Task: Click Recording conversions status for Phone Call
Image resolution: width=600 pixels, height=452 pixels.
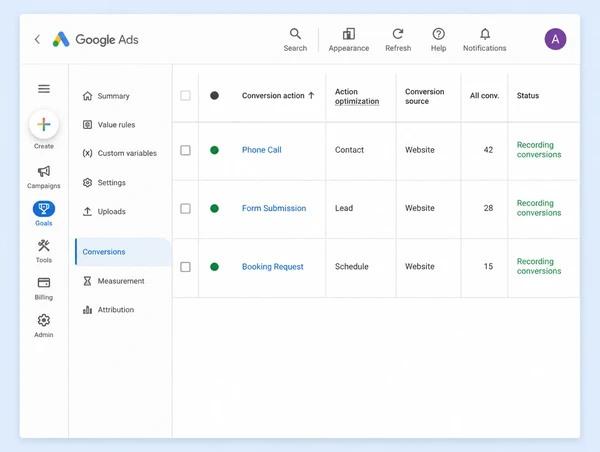Action: click(539, 150)
